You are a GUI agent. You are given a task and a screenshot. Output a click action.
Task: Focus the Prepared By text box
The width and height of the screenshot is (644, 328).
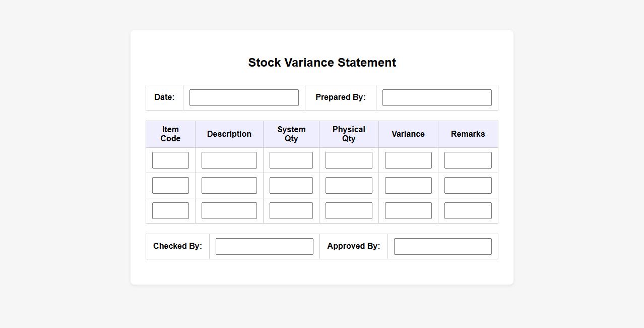point(437,97)
